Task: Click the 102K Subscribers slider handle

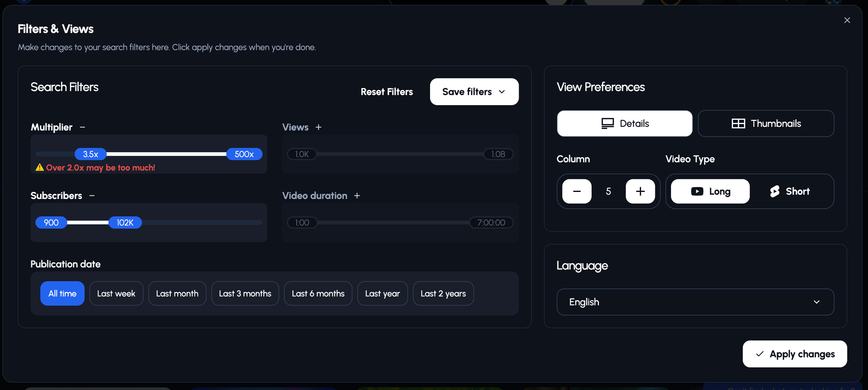Action: pos(125,223)
